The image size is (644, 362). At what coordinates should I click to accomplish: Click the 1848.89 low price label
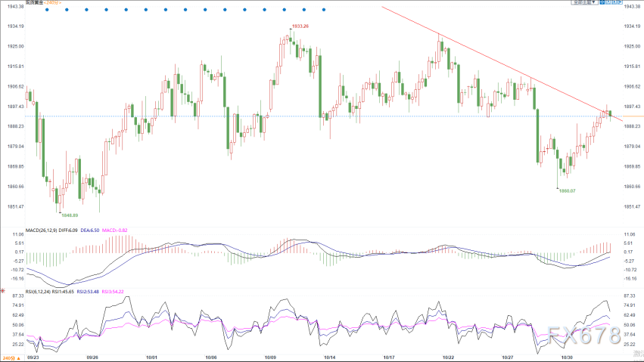tap(70, 215)
